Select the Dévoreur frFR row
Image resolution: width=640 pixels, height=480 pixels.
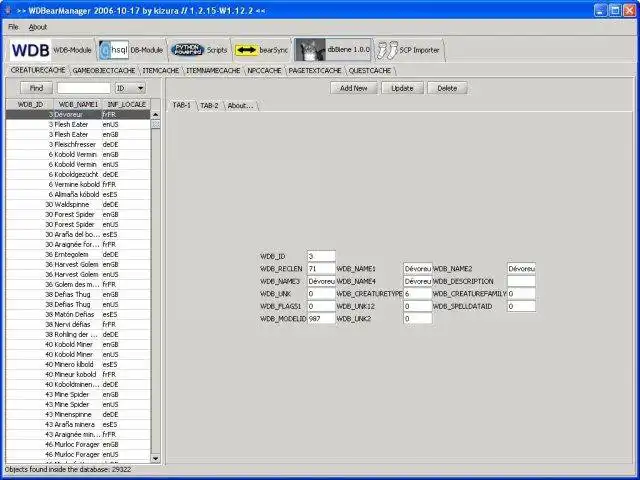(78, 115)
